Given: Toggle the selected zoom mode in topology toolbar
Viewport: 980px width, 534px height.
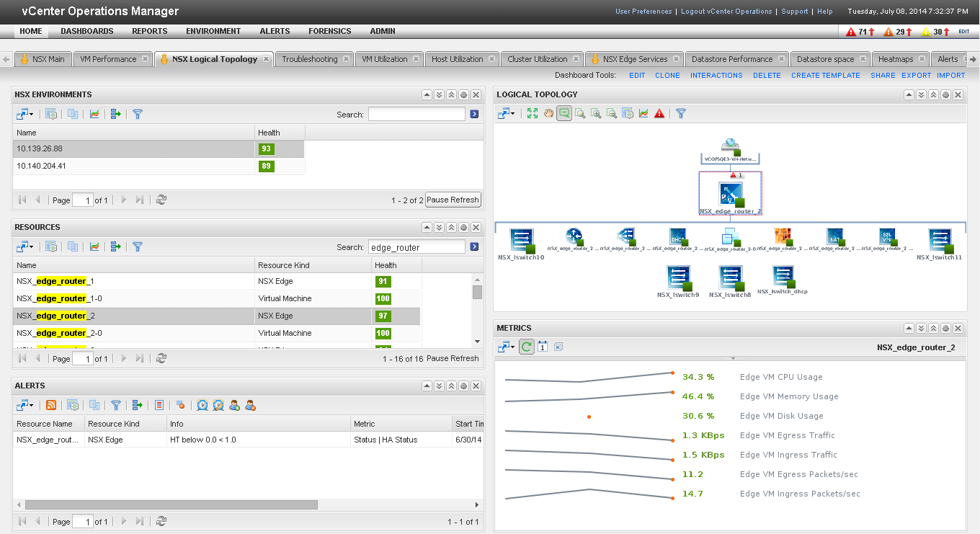Looking at the screenshot, I should tap(564, 113).
